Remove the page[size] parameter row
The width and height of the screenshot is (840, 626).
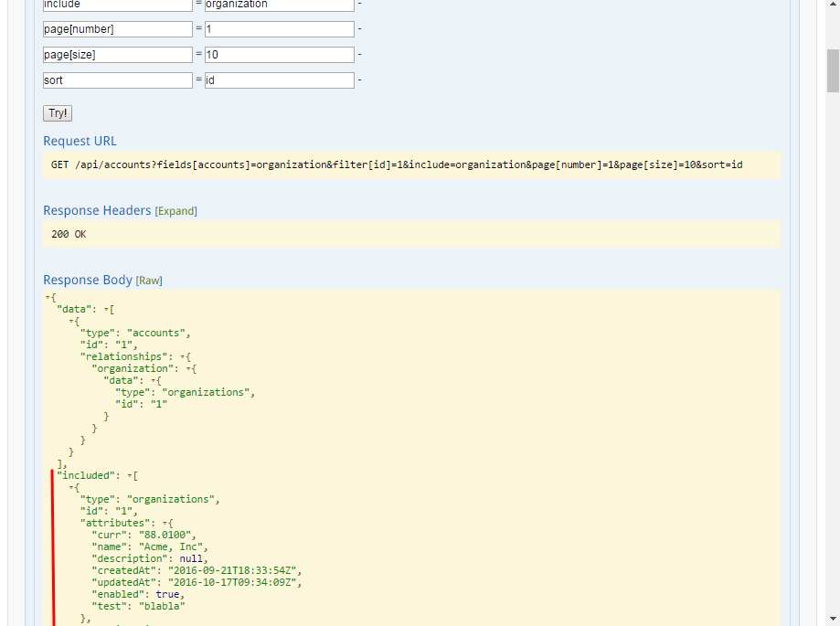pyautogui.click(x=360, y=55)
